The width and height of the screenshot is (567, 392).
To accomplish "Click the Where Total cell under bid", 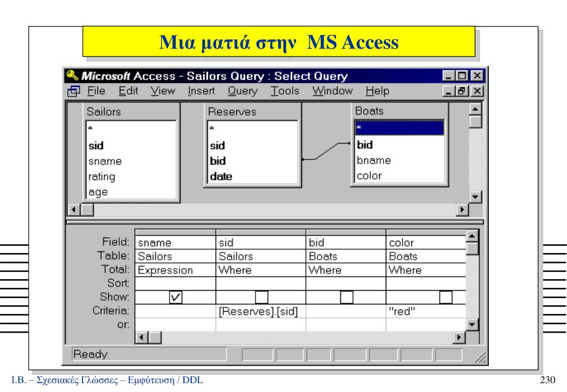I will 346,270.
